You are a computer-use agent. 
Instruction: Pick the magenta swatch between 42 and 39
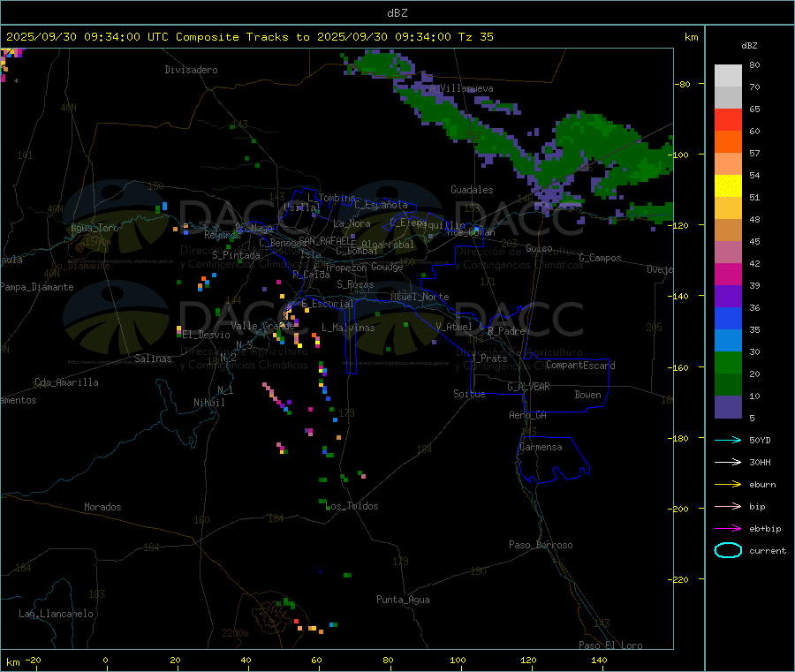click(728, 274)
